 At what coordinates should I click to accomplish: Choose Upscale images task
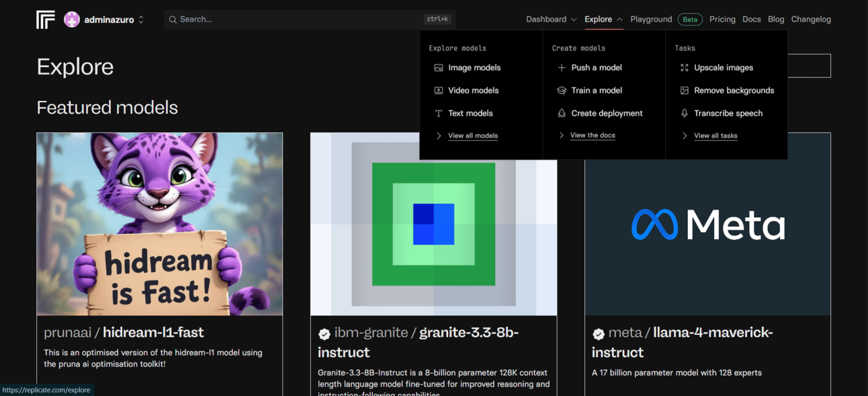(x=724, y=68)
